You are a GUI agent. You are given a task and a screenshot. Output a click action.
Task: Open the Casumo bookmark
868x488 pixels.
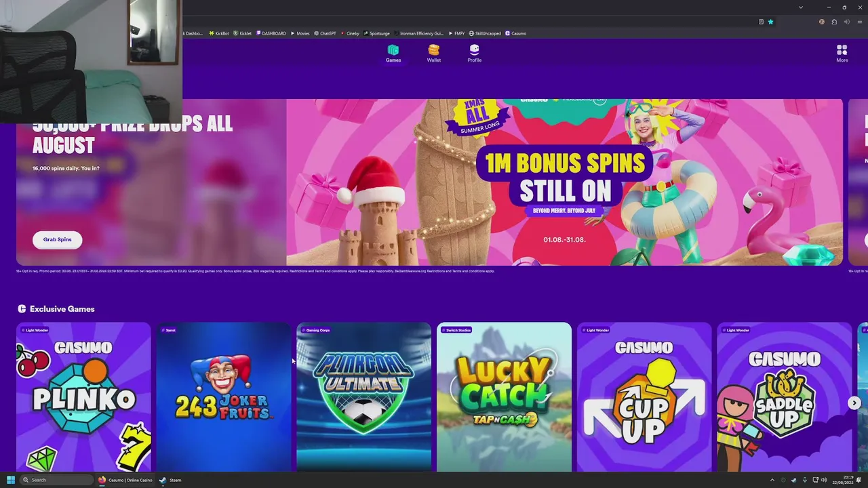click(516, 33)
